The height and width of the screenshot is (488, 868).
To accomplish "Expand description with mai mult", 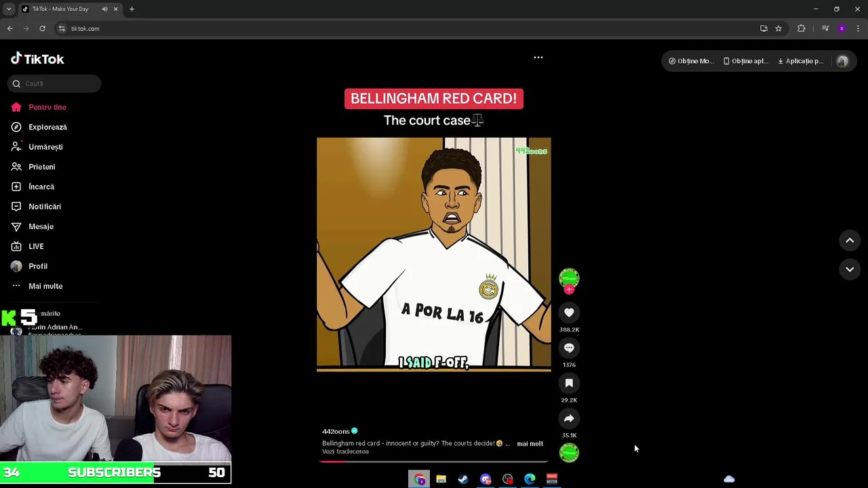I will (530, 443).
